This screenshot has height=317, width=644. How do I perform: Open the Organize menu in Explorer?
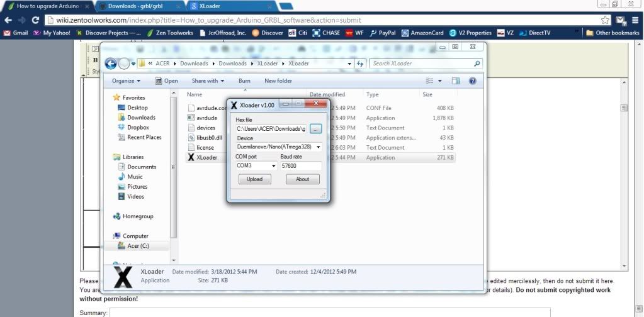pos(126,81)
